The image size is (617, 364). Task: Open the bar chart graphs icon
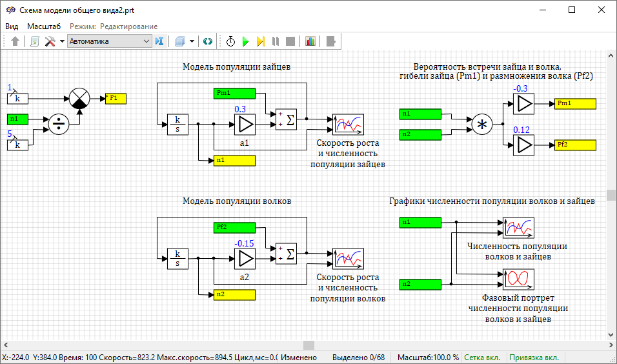(x=310, y=41)
